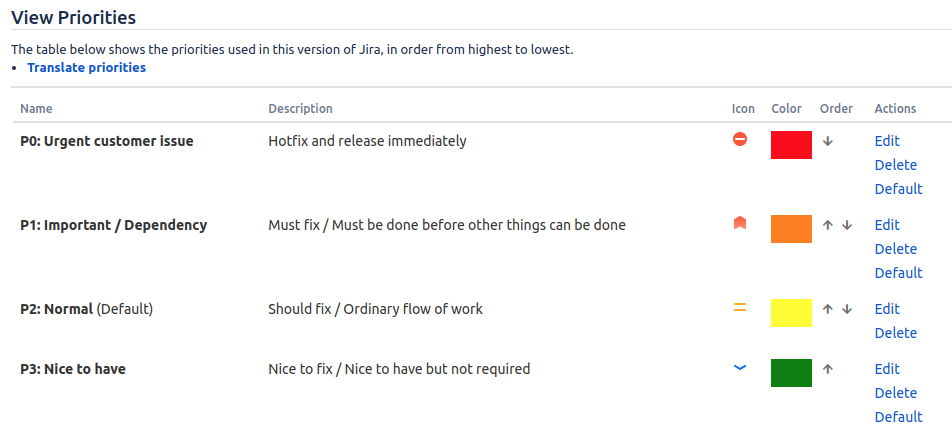Move P1 Important / Dependency down

point(848,225)
